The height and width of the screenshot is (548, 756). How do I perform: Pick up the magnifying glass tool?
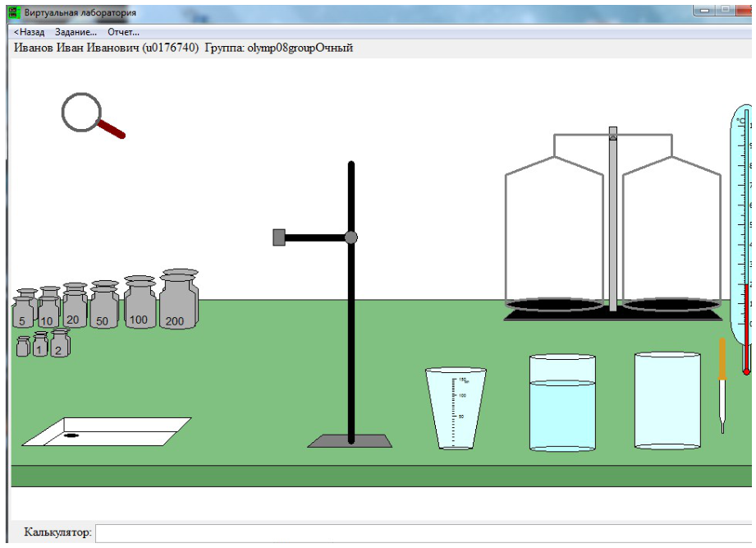[x=92, y=115]
